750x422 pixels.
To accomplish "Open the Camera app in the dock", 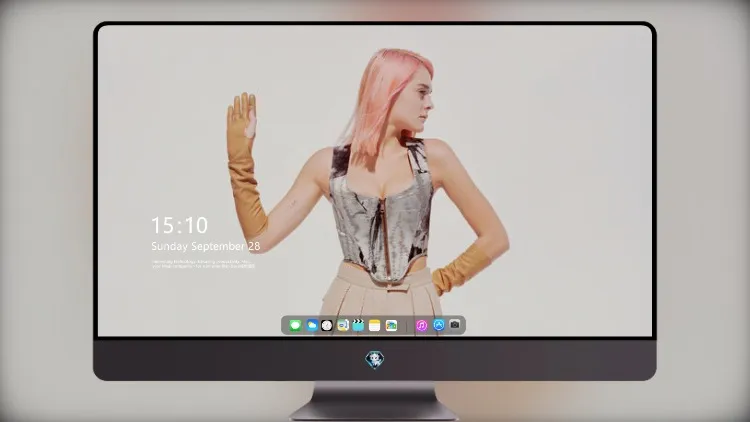I will point(455,325).
